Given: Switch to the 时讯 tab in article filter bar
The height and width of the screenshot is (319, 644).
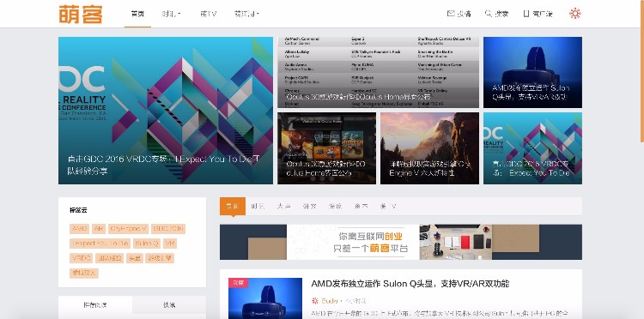Looking at the screenshot, I should click(x=258, y=207).
